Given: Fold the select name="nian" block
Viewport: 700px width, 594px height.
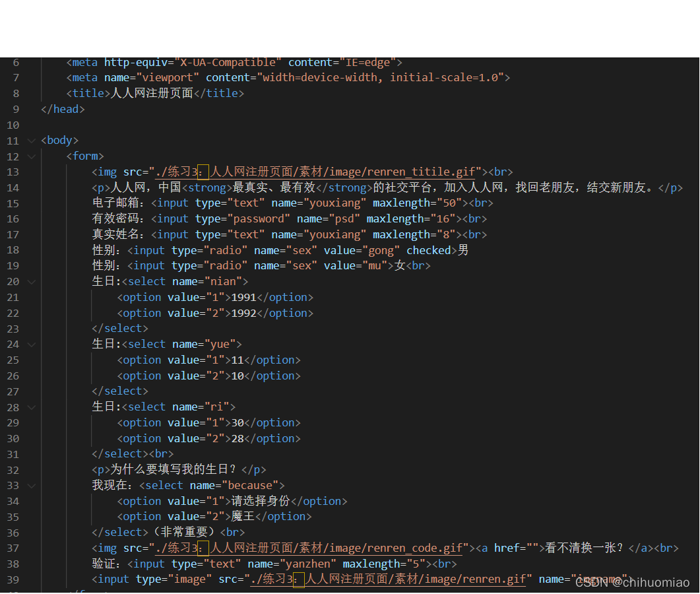Looking at the screenshot, I should [x=31, y=282].
